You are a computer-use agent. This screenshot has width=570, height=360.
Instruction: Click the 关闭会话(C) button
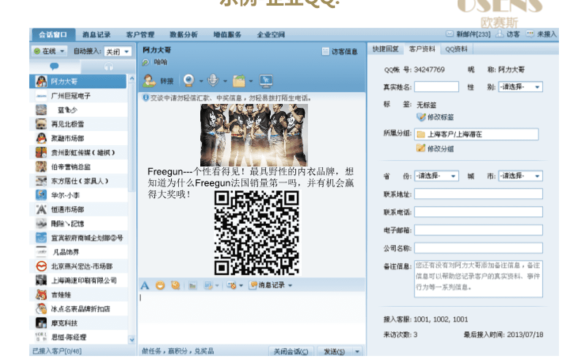click(x=291, y=352)
